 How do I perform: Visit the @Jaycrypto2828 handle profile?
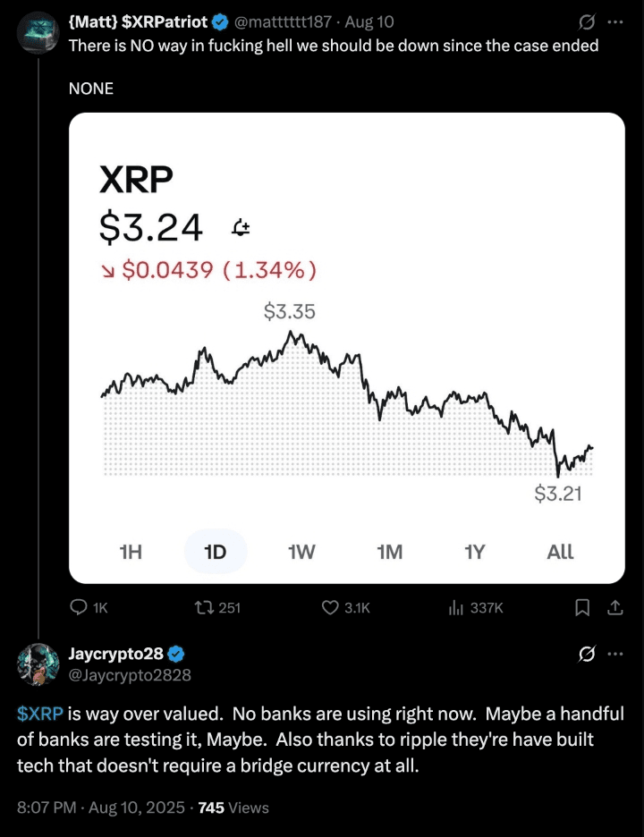point(130,675)
